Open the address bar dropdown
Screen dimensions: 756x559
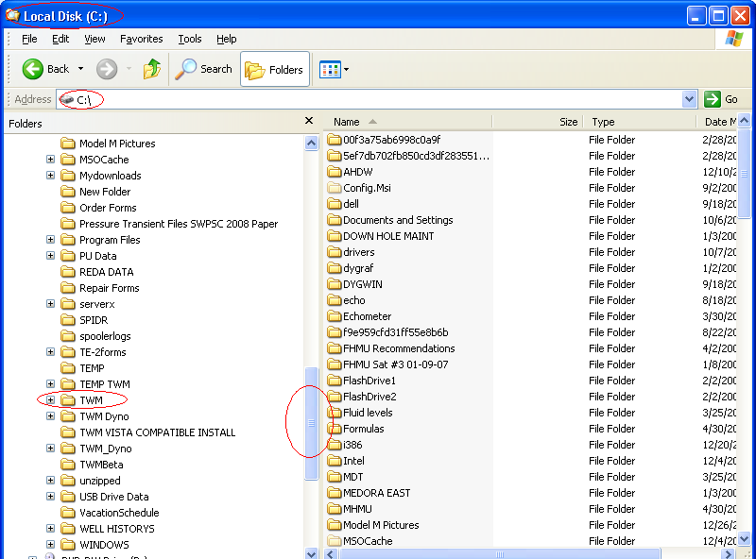pyautogui.click(x=689, y=99)
